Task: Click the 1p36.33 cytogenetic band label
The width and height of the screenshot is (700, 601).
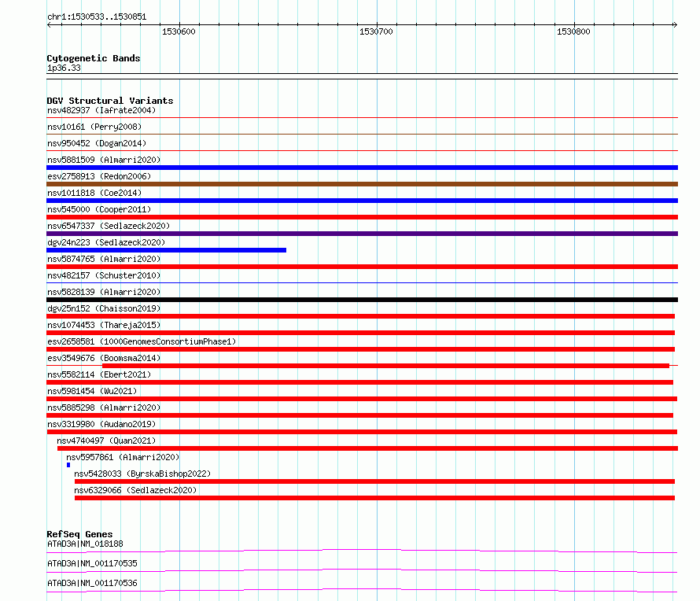Action: (x=64, y=68)
